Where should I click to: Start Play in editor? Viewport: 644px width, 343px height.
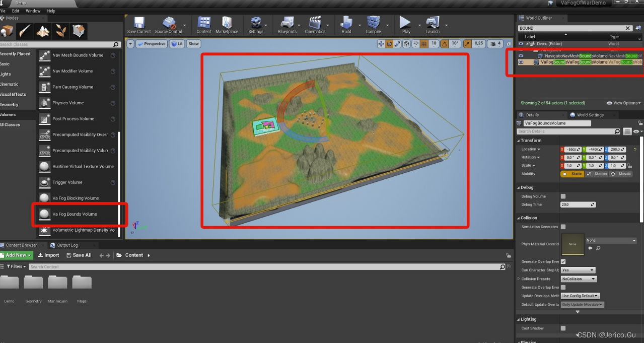click(406, 25)
